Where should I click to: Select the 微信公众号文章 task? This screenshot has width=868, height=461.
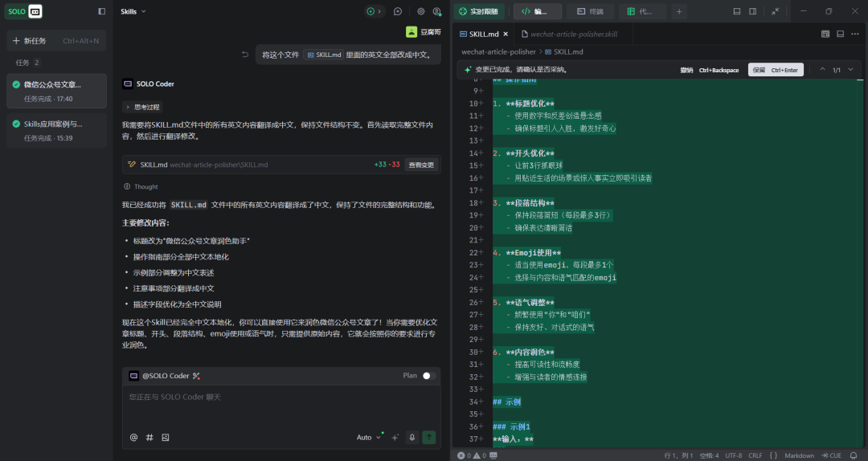56,91
